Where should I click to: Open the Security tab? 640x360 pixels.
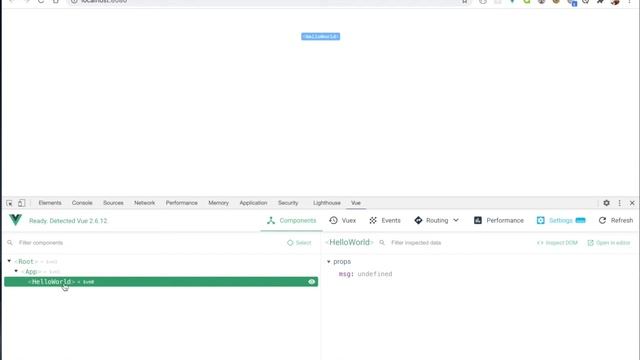click(288, 203)
